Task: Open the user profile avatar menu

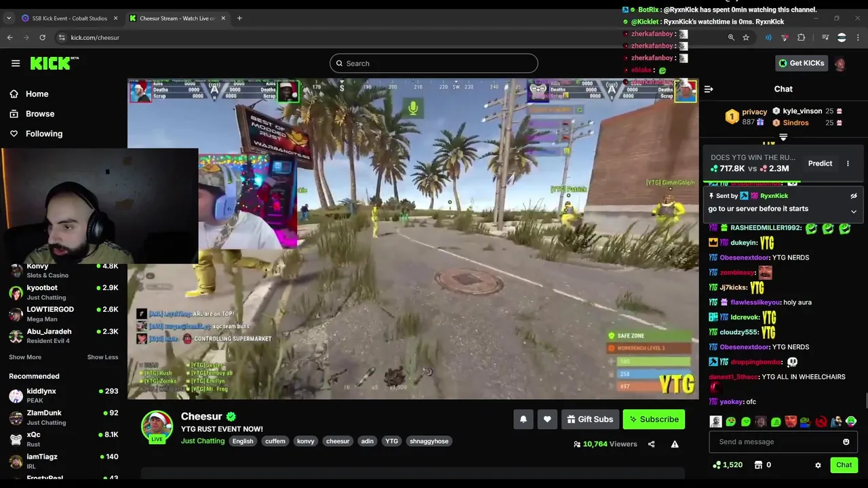Action: (840, 64)
